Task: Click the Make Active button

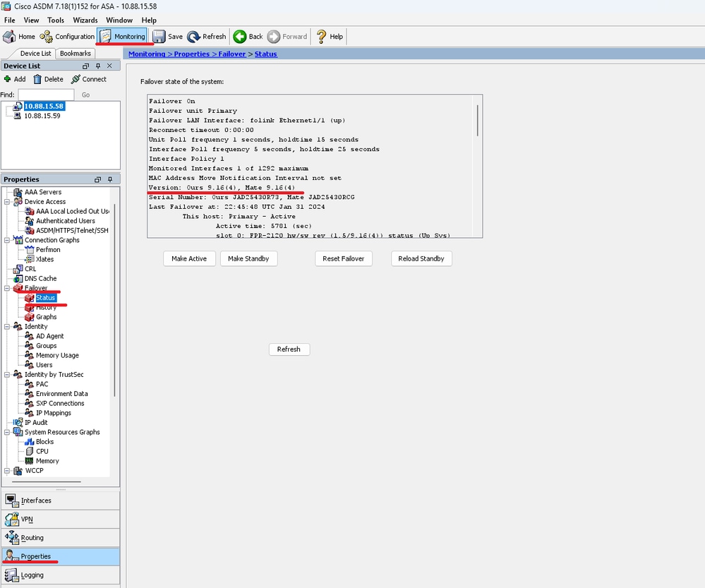Action: [x=189, y=258]
